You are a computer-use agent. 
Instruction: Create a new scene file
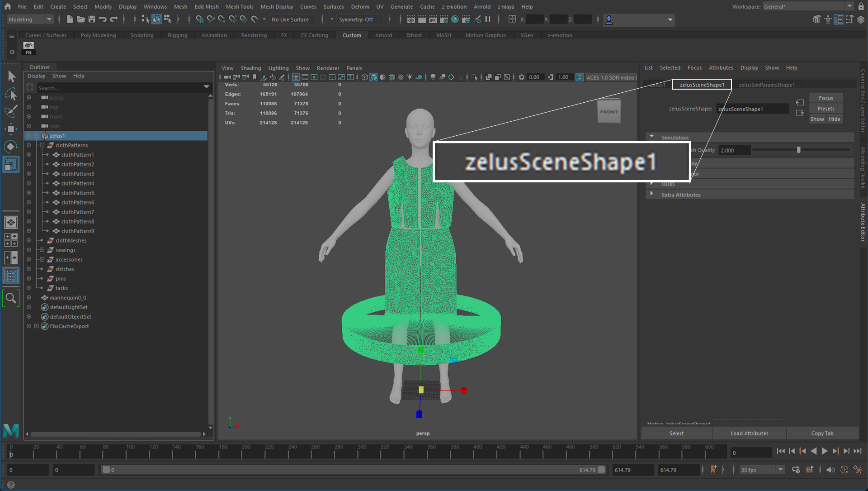[x=70, y=19]
